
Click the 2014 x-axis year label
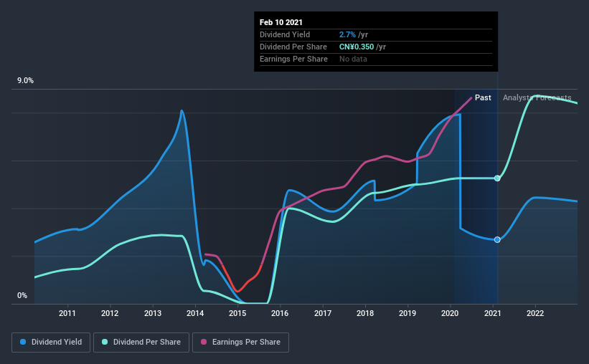[195, 313]
